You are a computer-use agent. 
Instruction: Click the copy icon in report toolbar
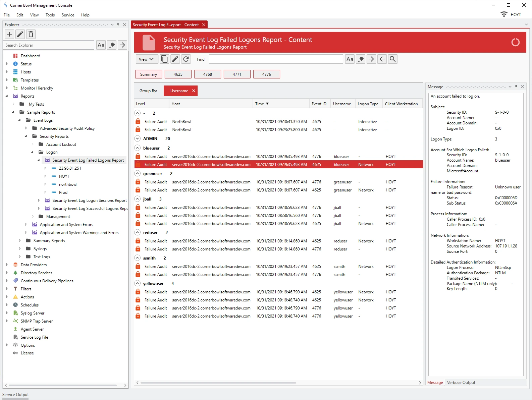[164, 59]
